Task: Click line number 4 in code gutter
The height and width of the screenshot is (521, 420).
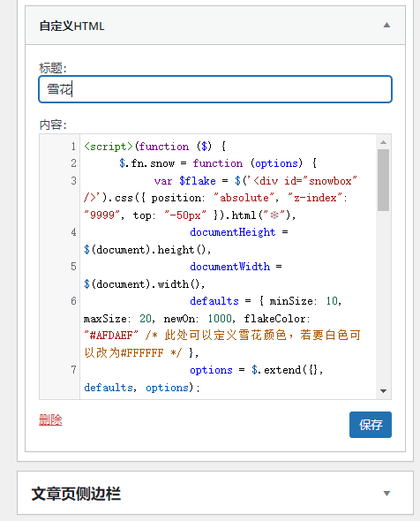Action: tap(73, 232)
